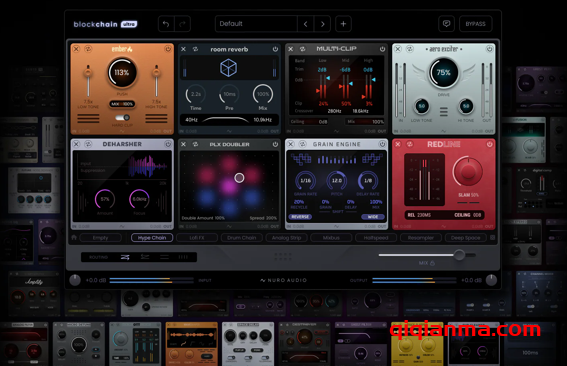
Task: Click the Ember Low Tone slider handle
Action: coord(88,72)
